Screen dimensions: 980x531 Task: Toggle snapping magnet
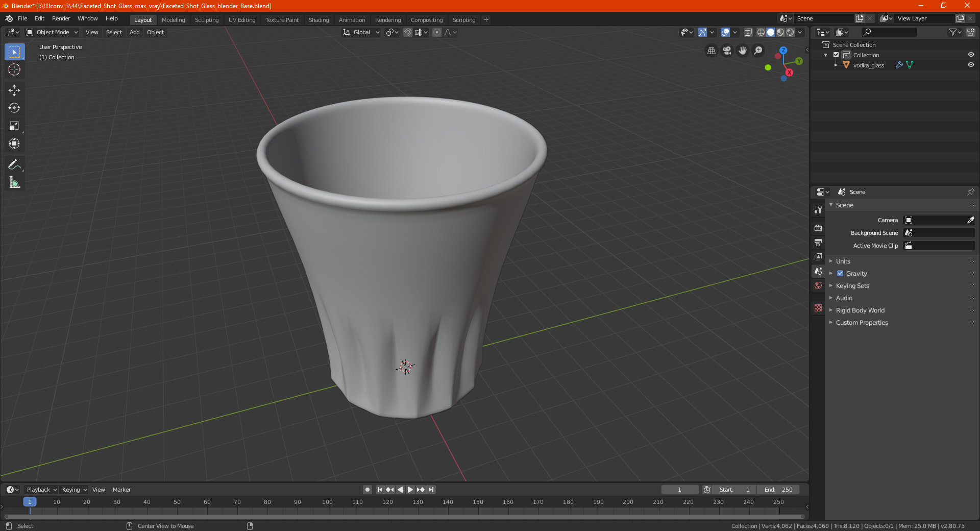pos(408,32)
